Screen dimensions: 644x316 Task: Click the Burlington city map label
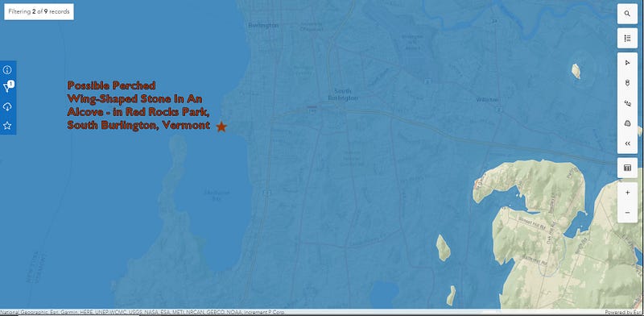263,26
